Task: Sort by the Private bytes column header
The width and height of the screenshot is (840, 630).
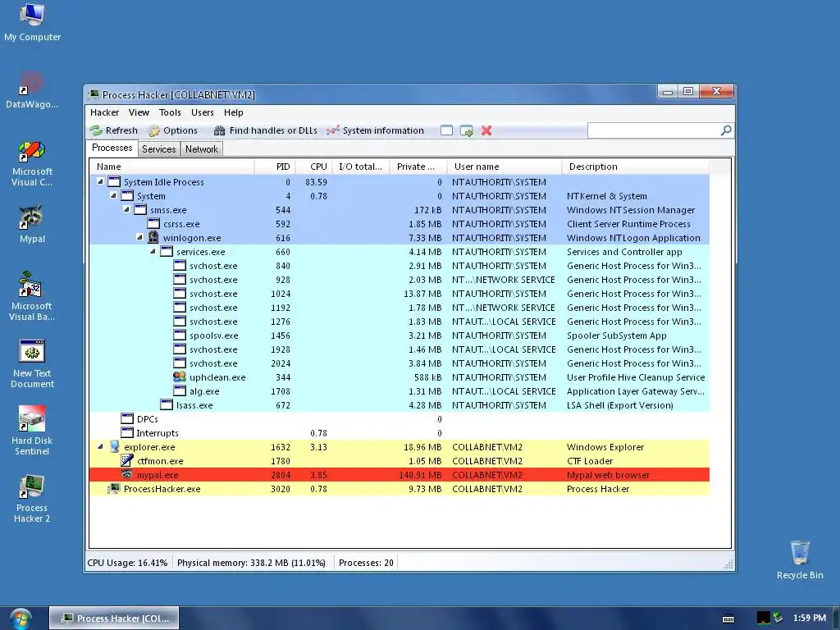Action: 418,167
